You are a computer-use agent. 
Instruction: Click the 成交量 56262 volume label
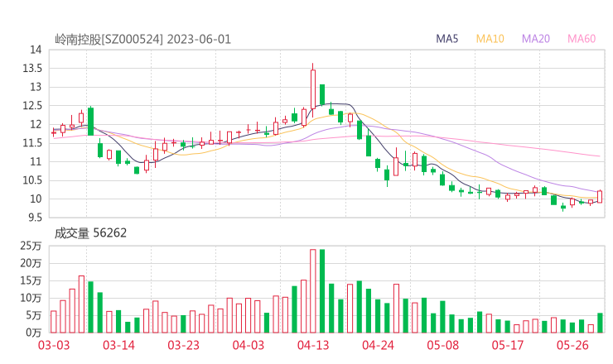point(90,233)
